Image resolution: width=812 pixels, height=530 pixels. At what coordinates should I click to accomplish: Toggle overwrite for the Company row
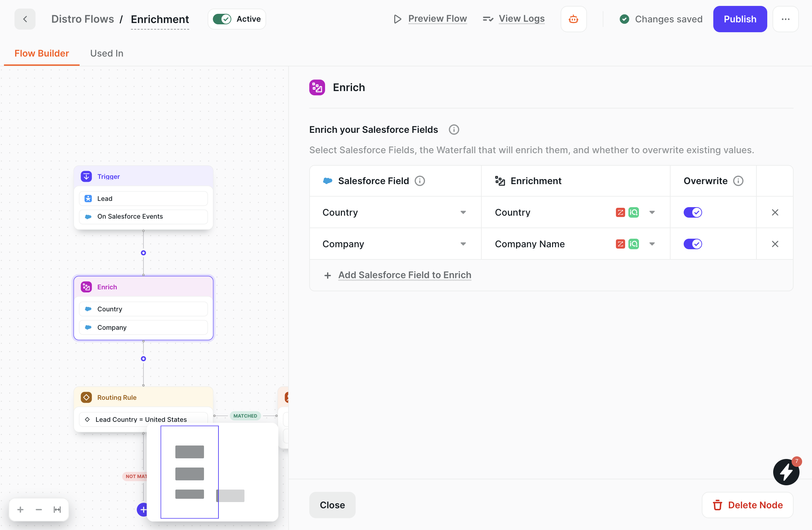pyautogui.click(x=692, y=244)
